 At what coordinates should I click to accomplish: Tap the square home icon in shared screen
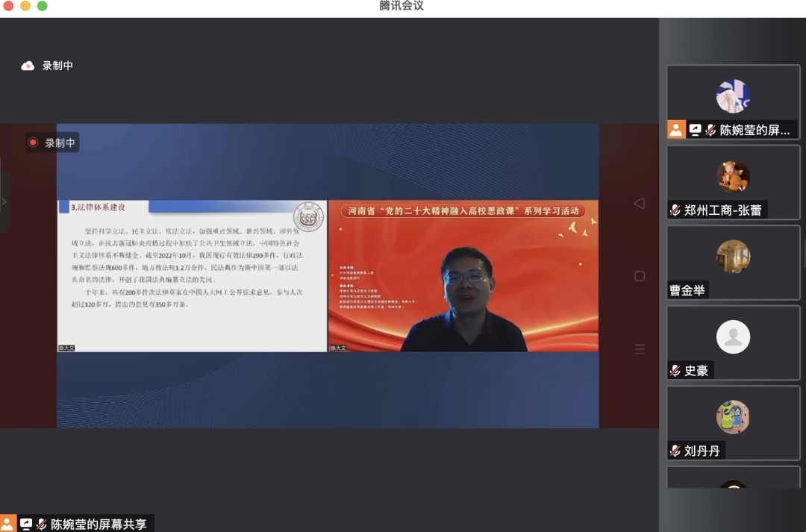click(x=640, y=276)
